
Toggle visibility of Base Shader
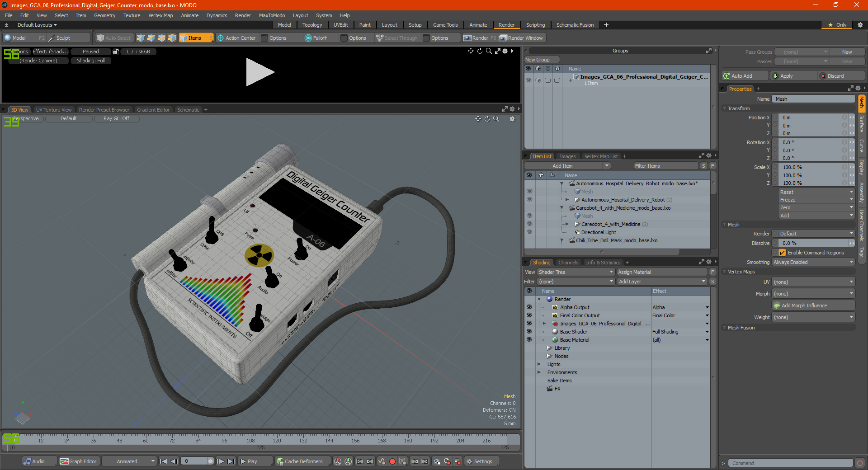click(529, 332)
